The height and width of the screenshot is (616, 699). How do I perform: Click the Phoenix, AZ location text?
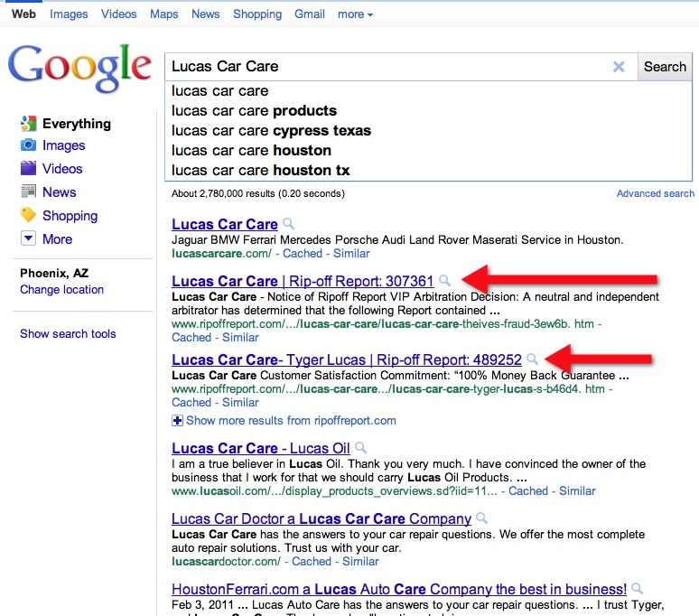click(54, 274)
